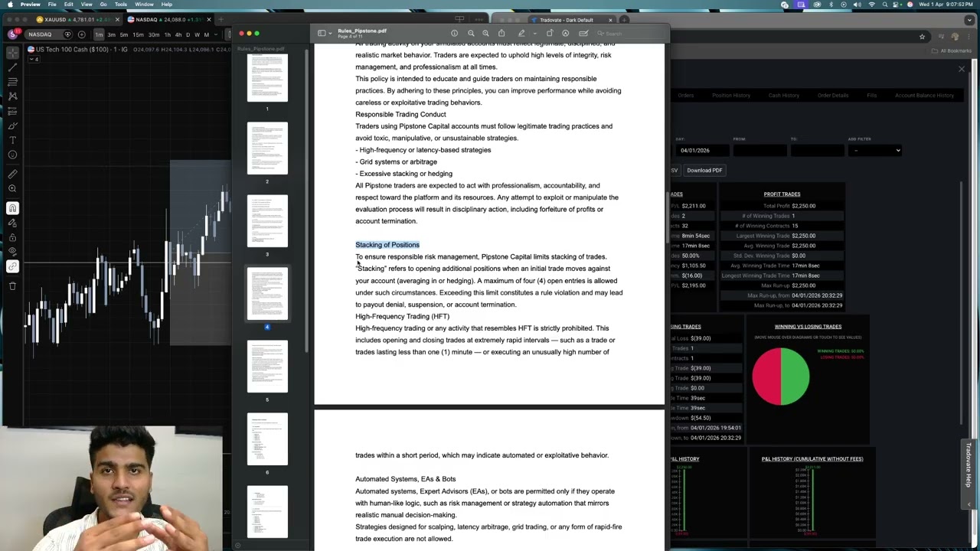Select page 2 thumbnail in sidebar
Image resolution: width=980 pixels, height=551 pixels.
coord(267,148)
